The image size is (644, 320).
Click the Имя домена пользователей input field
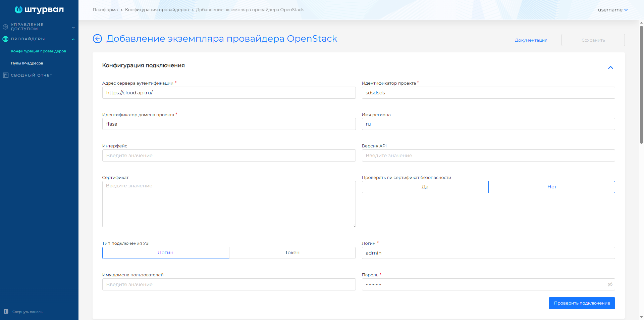tap(229, 284)
